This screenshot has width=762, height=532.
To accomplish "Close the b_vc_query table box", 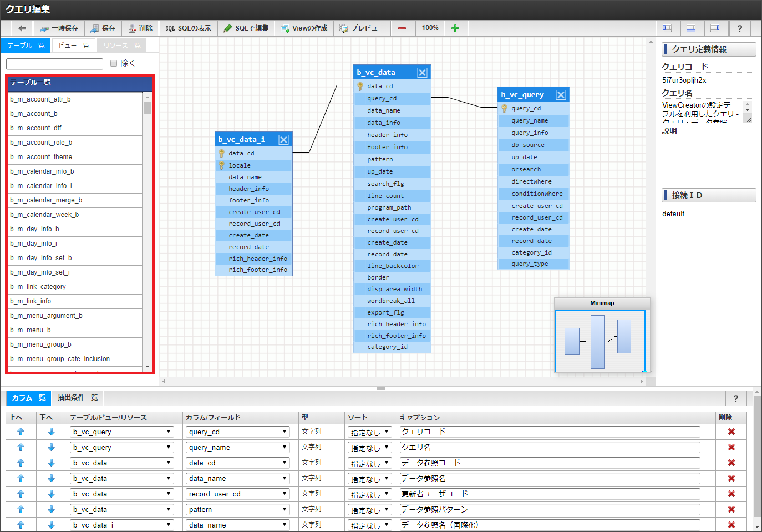I will click(561, 95).
